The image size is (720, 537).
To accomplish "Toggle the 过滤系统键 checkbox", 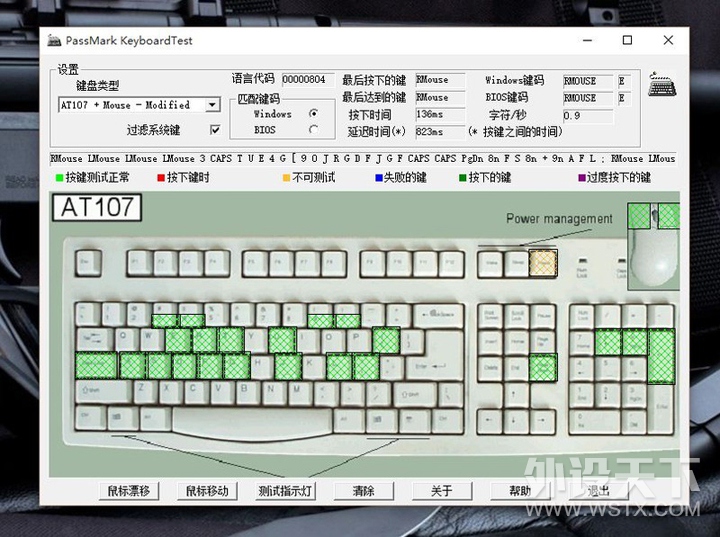I will (214, 130).
